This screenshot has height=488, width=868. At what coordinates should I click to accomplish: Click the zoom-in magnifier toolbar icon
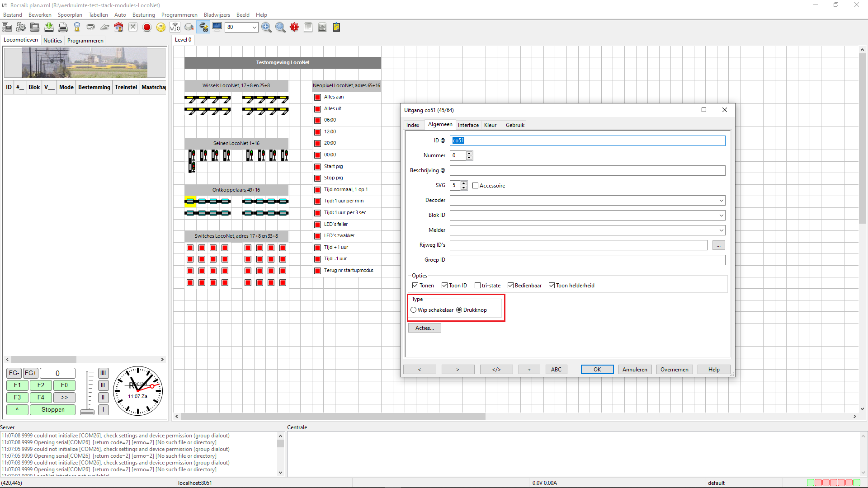(266, 28)
